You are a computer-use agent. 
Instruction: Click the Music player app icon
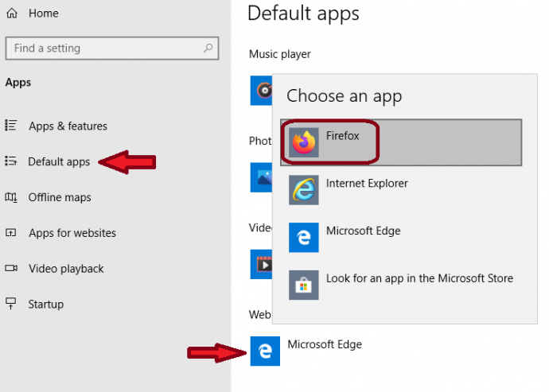coord(261,91)
